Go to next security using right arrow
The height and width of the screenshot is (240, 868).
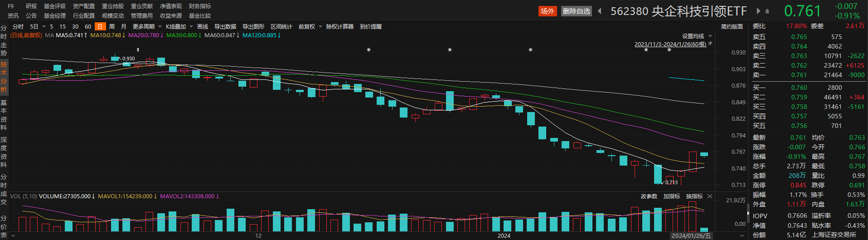[758, 11]
